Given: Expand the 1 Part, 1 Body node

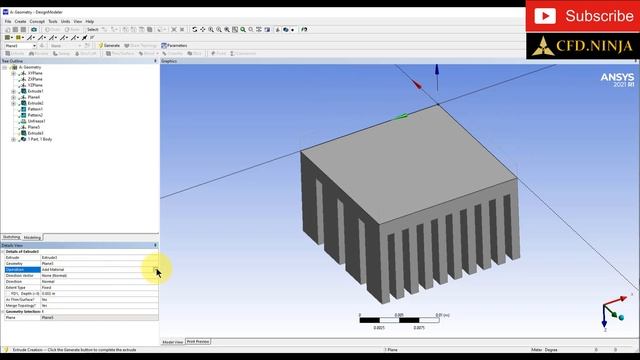Looking at the screenshot, I should 13,140.
